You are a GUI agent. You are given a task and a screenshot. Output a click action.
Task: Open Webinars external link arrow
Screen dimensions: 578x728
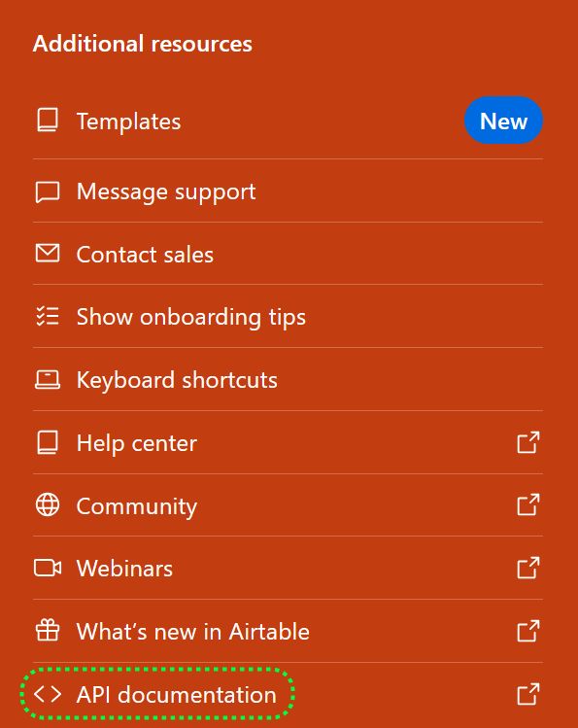(x=528, y=568)
